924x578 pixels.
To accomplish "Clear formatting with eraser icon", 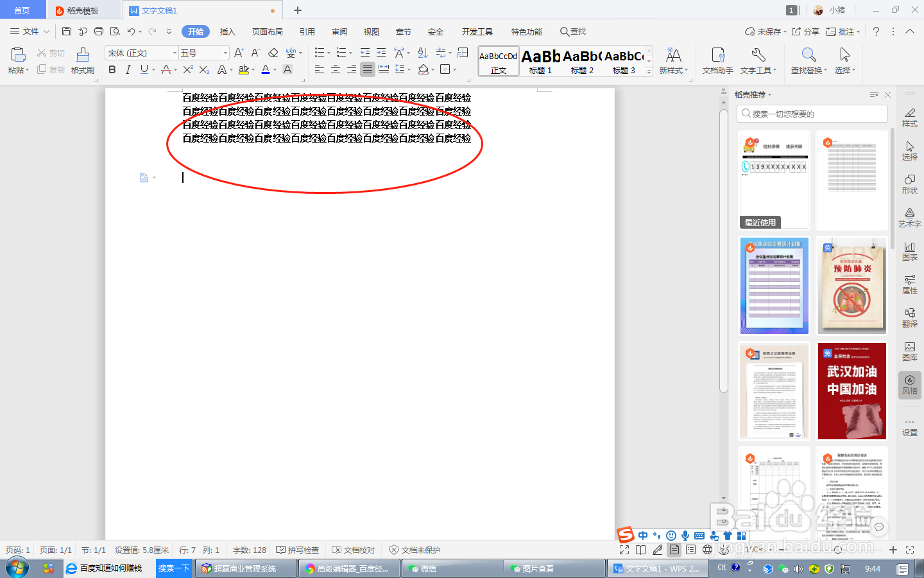I will tap(273, 53).
